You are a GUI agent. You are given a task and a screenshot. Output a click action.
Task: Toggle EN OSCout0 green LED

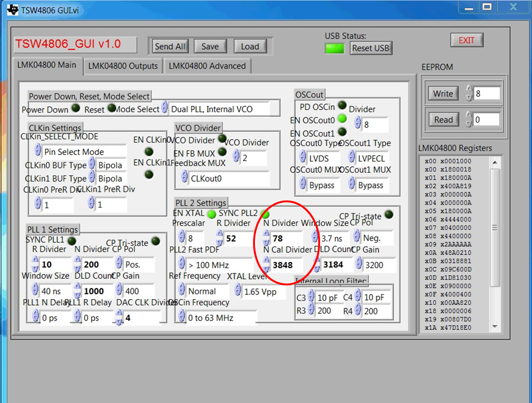pos(342,119)
